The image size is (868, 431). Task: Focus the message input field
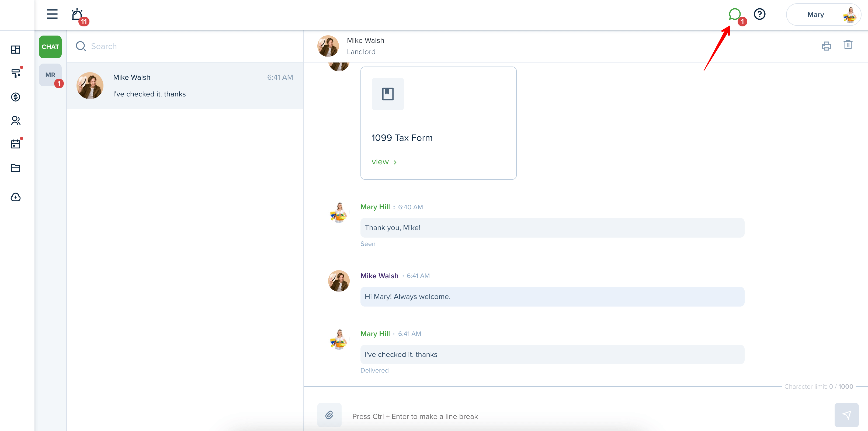tap(586, 416)
